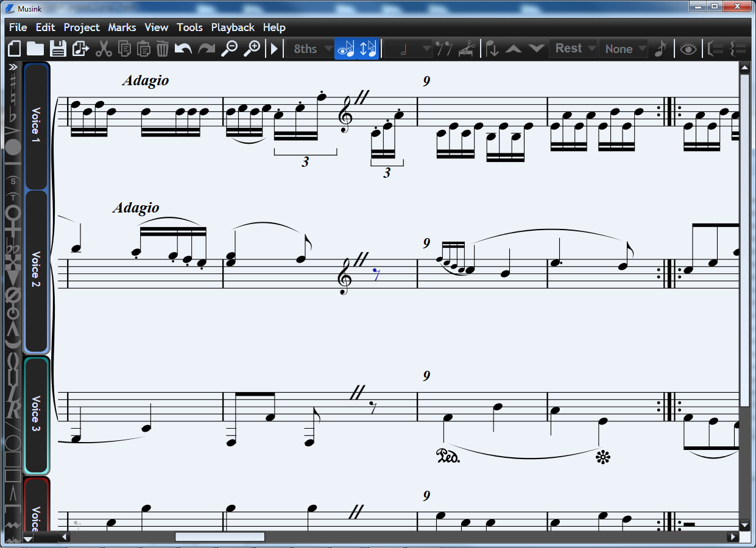Open the None dropdown in the toolbar
The image size is (756, 548).
623,49
